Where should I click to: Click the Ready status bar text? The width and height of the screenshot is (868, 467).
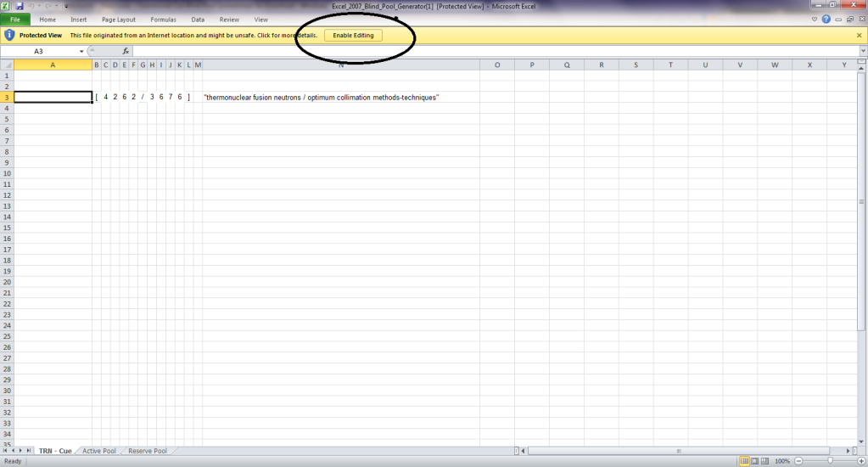(x=13, y=461)
